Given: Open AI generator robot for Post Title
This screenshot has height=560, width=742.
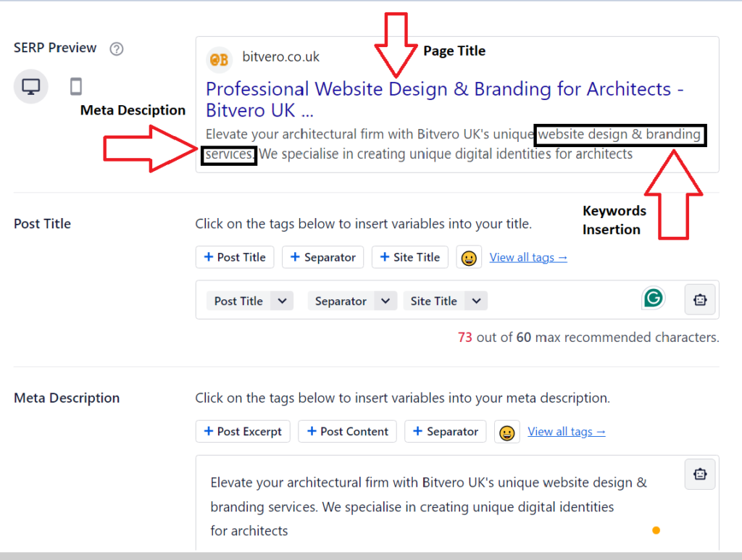Looking at the screenshot, I should [700, 300].
